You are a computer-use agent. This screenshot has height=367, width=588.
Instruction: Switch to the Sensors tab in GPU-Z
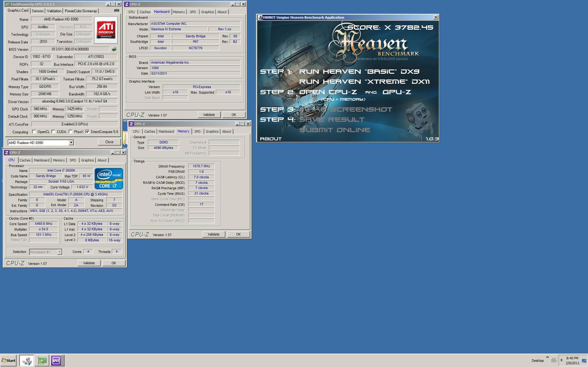pos(37,11)
